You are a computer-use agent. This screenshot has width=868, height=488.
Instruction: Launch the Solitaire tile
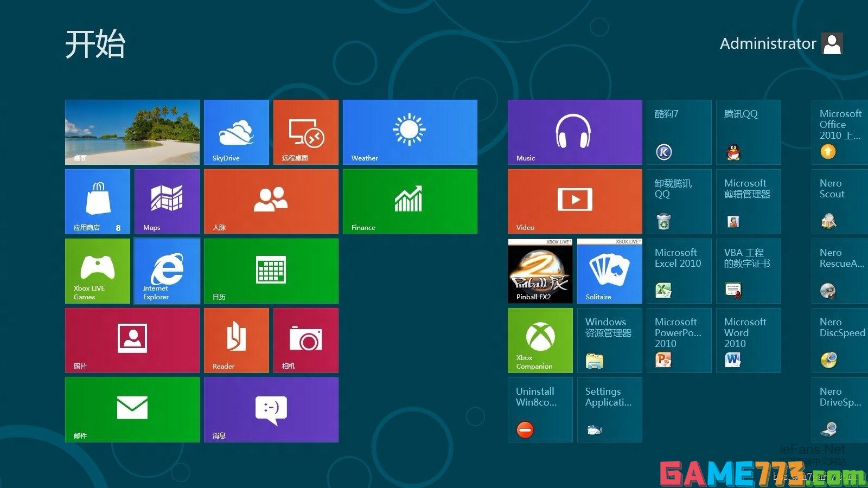[610, 271]
